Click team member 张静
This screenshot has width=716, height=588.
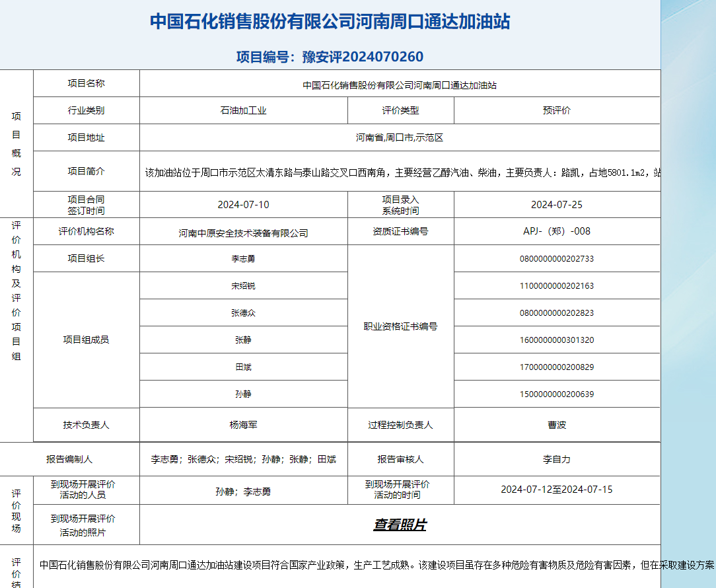click(243, 340)
